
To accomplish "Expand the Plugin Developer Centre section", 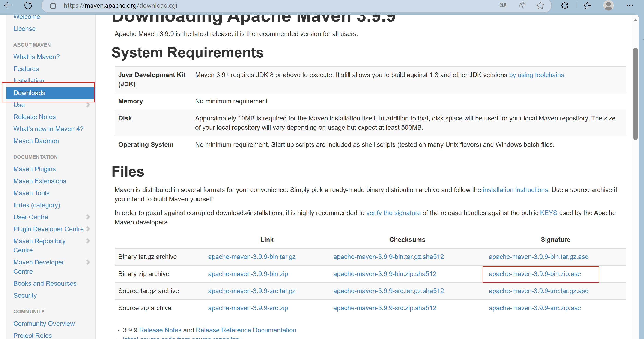I will click(88, 229).
